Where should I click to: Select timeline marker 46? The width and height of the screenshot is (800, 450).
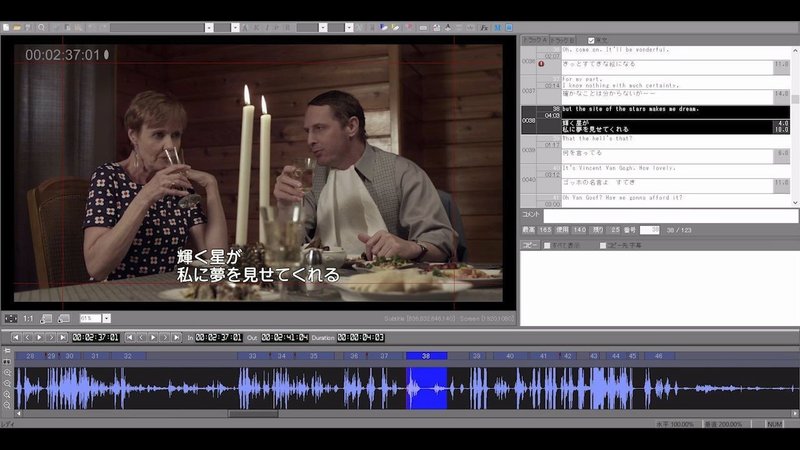658,356
